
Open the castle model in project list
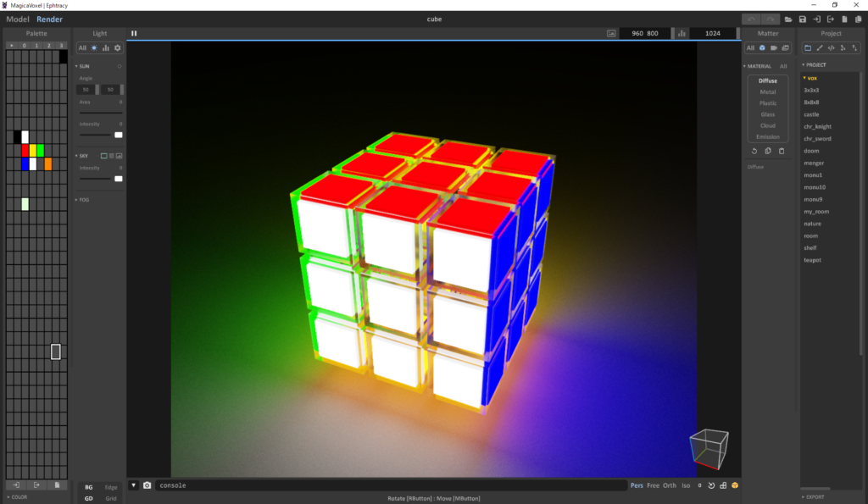pyautogui.click(x=811, y=114)
